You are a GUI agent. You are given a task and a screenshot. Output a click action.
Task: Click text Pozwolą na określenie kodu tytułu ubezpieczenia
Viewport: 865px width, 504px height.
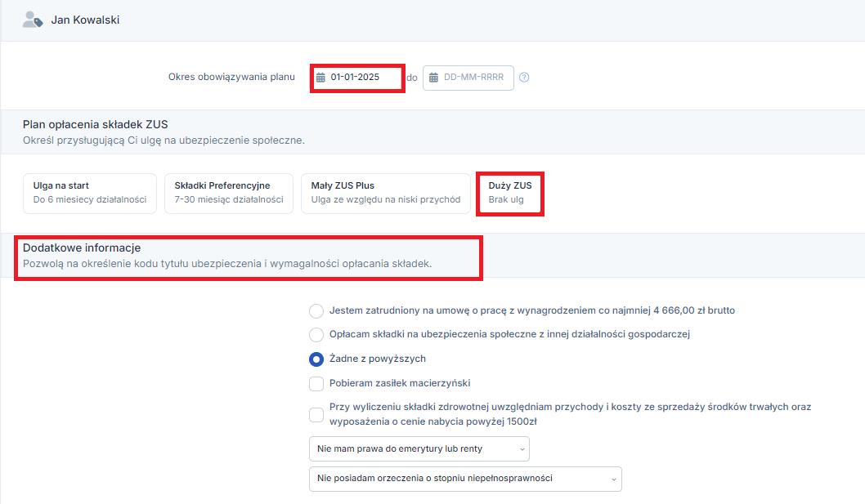[x=227, y=264]
